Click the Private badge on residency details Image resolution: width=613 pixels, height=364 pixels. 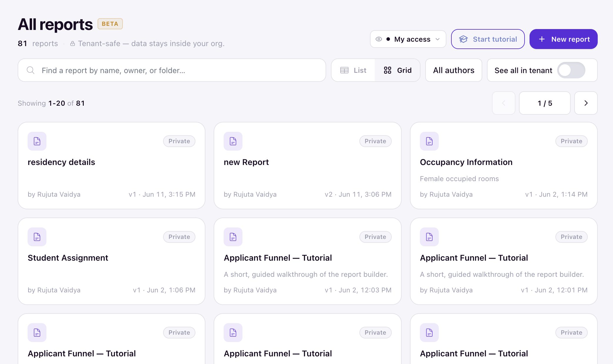[179, 141]
